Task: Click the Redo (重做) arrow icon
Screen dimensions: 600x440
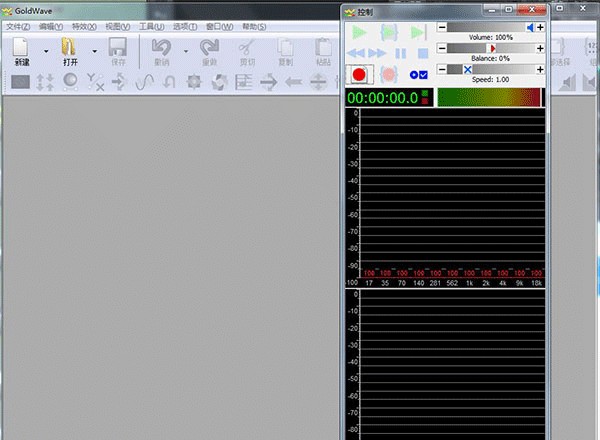Action: (x=209, y=47)
